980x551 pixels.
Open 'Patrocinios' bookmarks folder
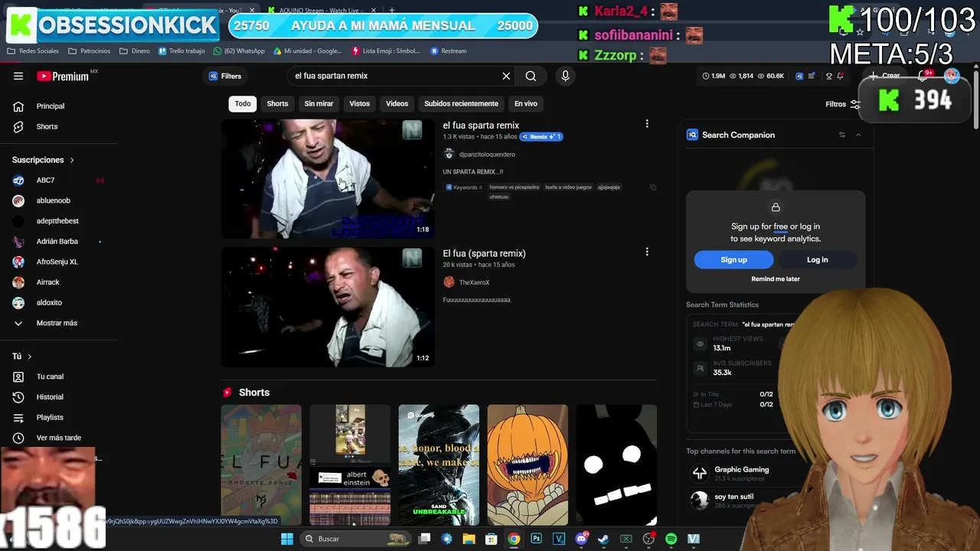point(89,51)
